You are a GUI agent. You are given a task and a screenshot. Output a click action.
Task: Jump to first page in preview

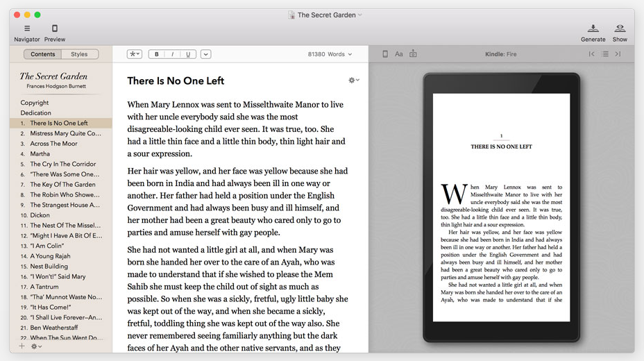point(591,53)
